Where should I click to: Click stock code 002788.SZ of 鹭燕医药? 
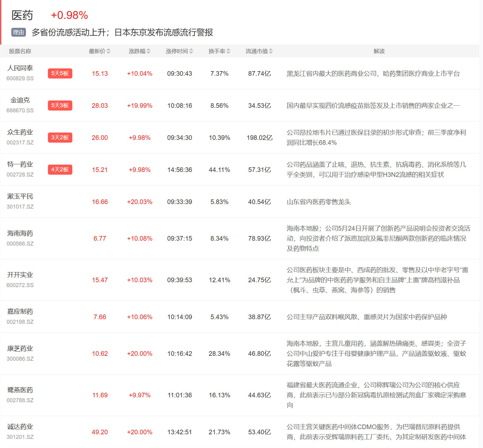[x=20, y=400]
